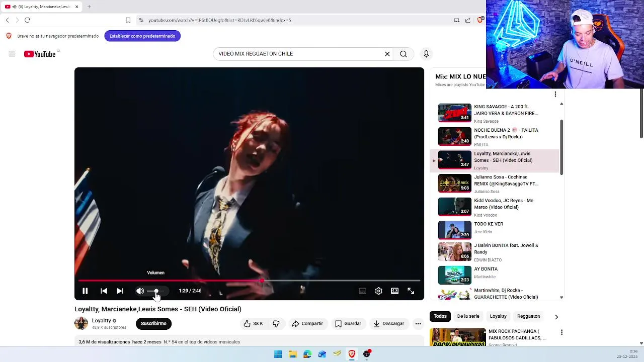Select the De la serie chip
644x362 pixels.
[x=468, y=316]
